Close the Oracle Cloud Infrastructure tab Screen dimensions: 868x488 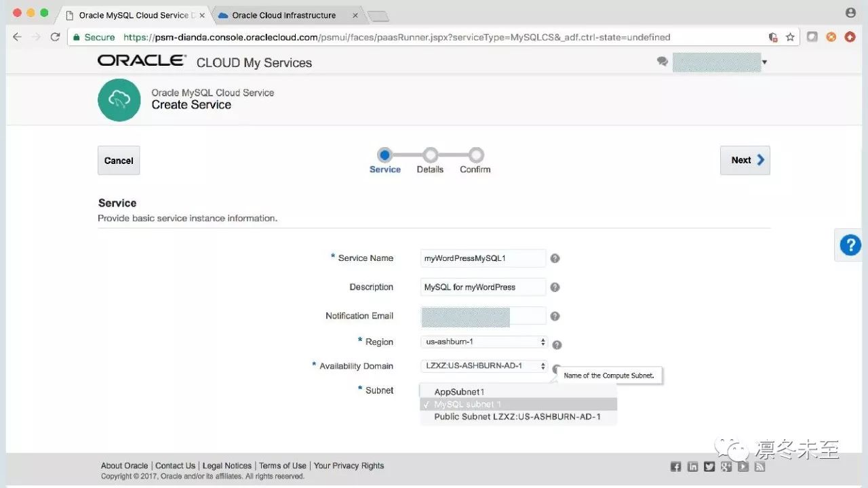pyautogui.click(x=355, y=15)
